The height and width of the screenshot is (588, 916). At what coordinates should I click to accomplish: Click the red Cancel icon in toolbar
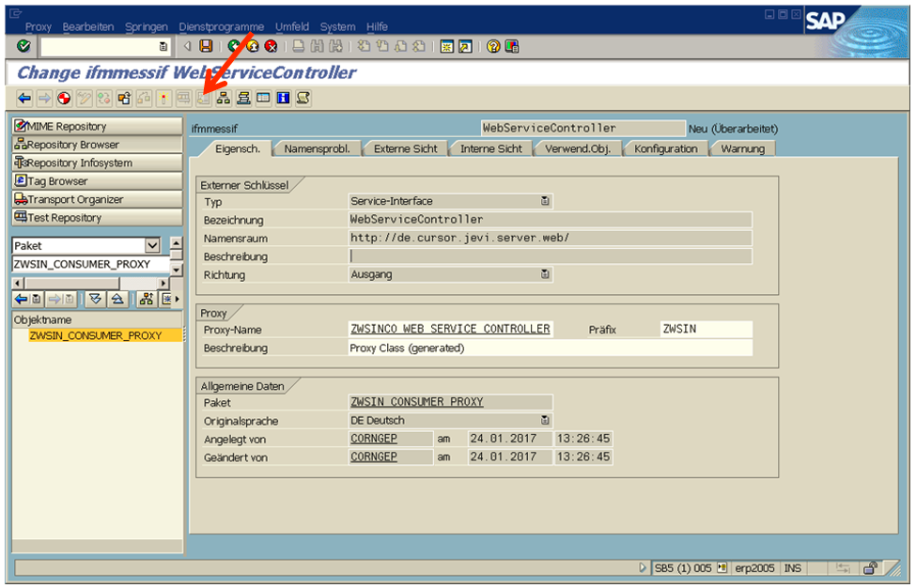(x=271, y=46)
